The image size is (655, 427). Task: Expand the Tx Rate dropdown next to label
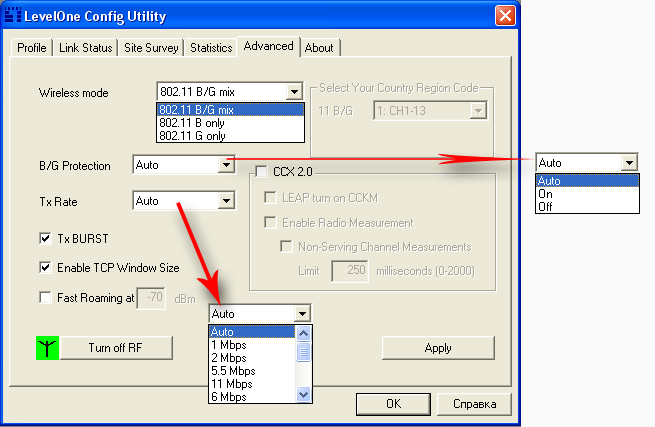(x=226, y=201)
